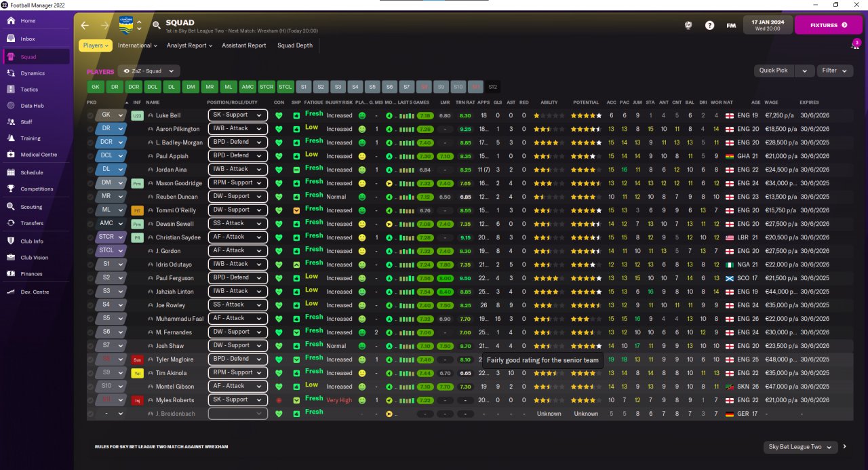Screen dimensions: 868x470
Task: Open Mason Goodridge's RPM - Support role dropdown
Action: click(237, 183)
